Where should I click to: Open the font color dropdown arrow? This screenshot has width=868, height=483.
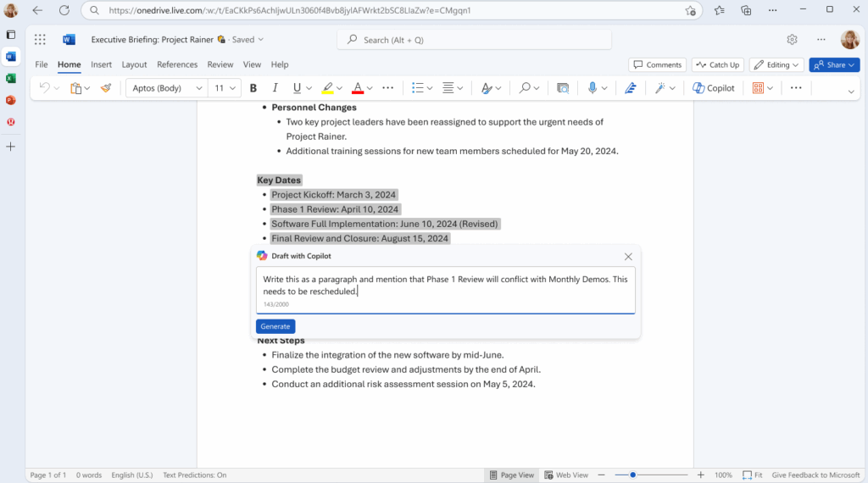point(370,88)
